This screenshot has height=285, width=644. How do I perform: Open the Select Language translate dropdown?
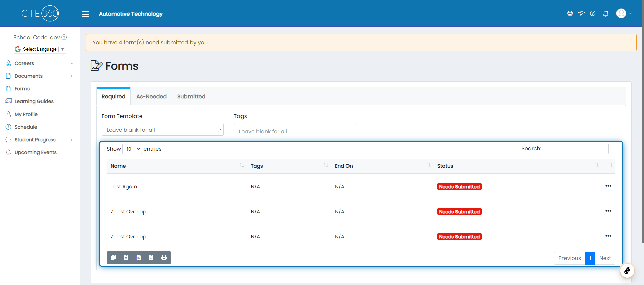point(40,49)
